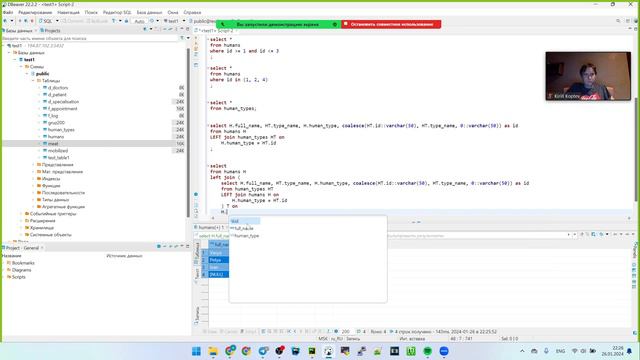Select the human_types table

click(x=61, y=130)
